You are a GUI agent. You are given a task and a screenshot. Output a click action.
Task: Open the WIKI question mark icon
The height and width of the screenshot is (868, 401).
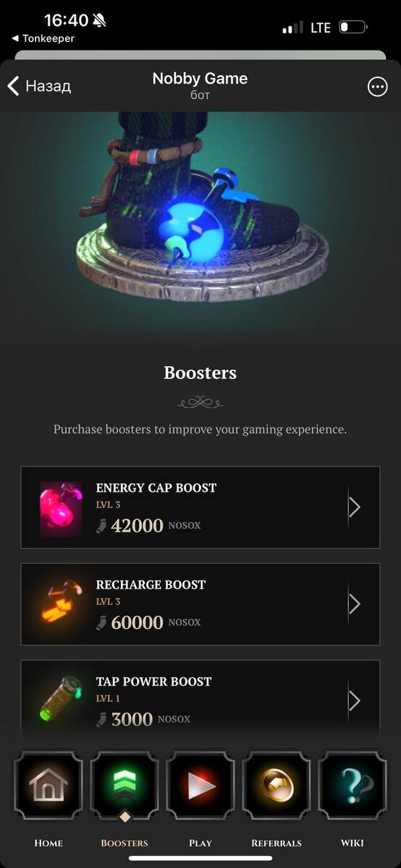click(353, 786)
